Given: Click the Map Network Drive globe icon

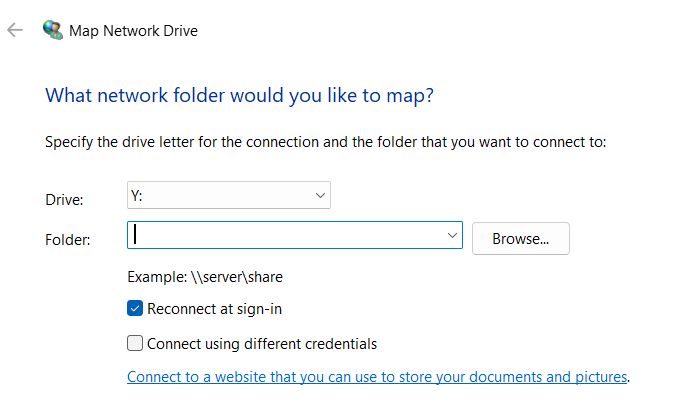Looking at the screenshot, I should 52,30.
